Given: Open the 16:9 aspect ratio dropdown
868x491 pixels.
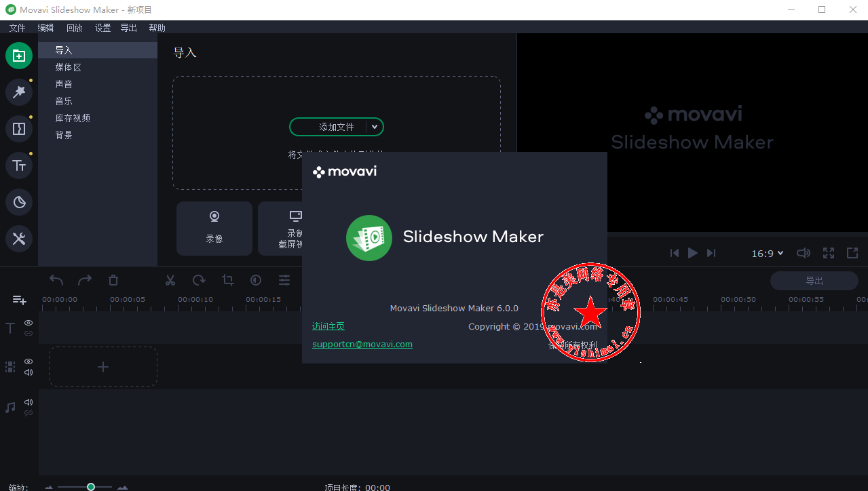Looking at the screenshot, I should (768, 253).
